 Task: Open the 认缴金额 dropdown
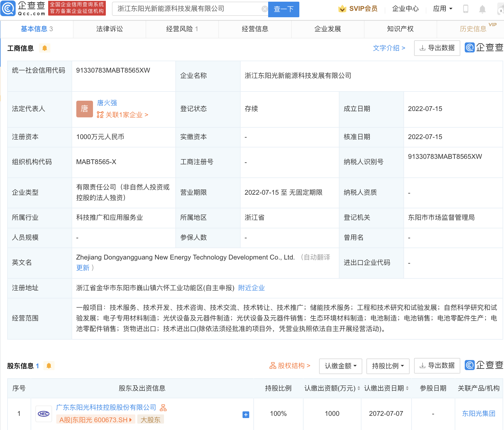click(x=341, y=366)
